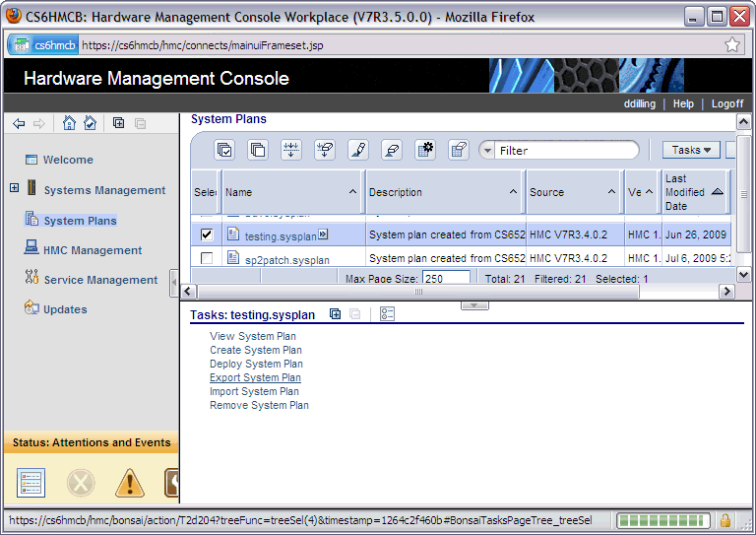Collapse the tasks pad with divider arrow
This screenshot has height=535, width=756.
coord(474,305)
